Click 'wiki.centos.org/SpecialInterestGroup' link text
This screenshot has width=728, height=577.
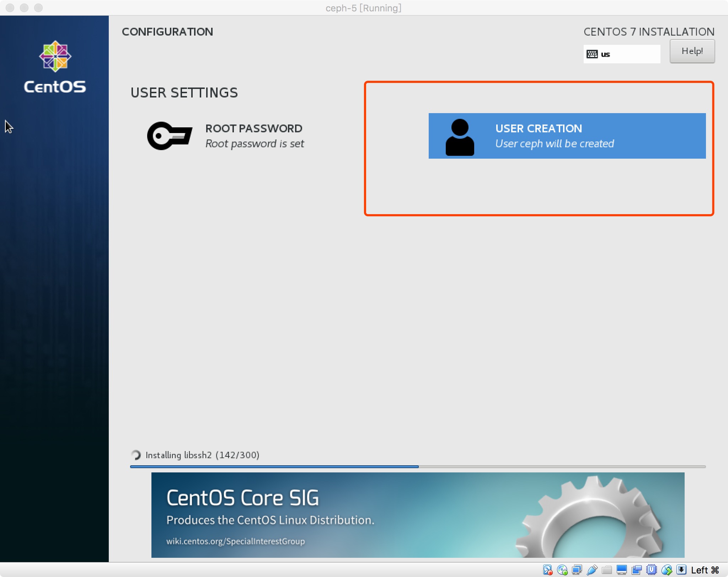pyautogui.click(x=236, y=541)
